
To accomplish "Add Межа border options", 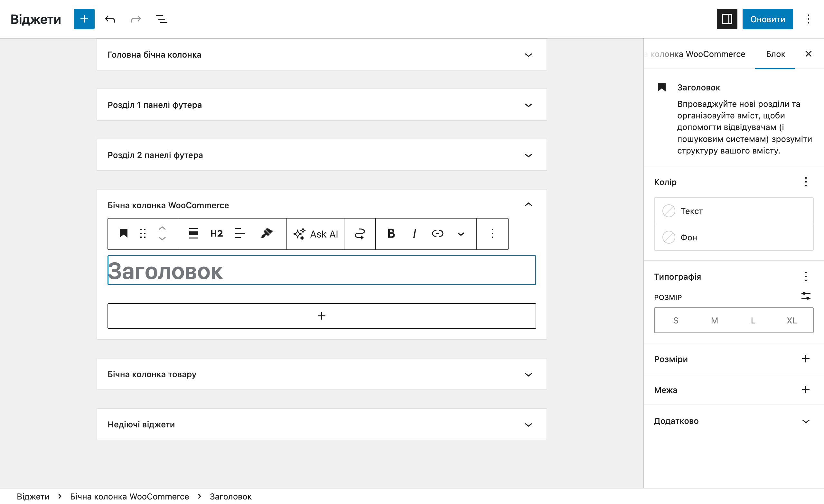I will coord(806,390).
